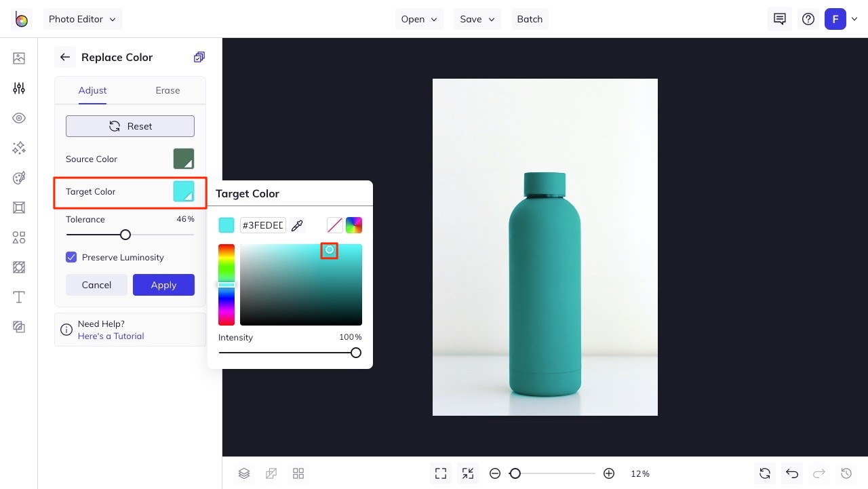Viewport: 868px width, 489px height.
Task: Click the Batch button
Action: click(530, 19)
